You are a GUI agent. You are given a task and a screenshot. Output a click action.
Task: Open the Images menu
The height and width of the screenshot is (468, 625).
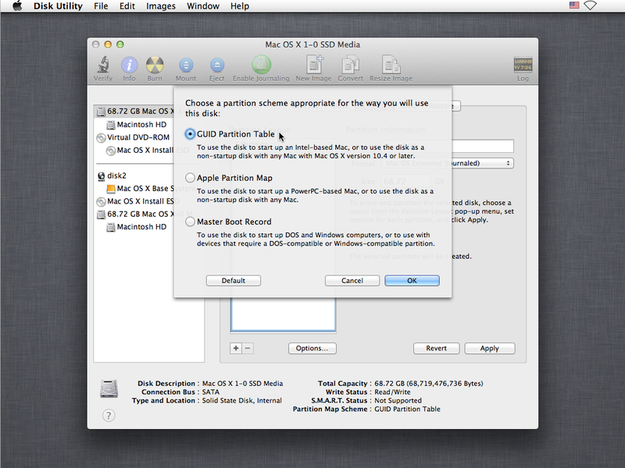click(x=161, y=6)
